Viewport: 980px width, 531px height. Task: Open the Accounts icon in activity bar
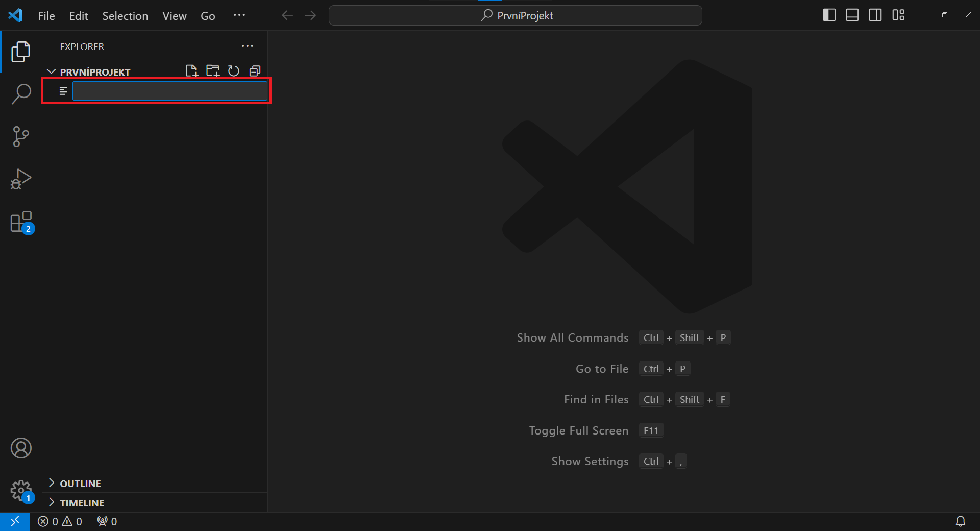point(21,448)
